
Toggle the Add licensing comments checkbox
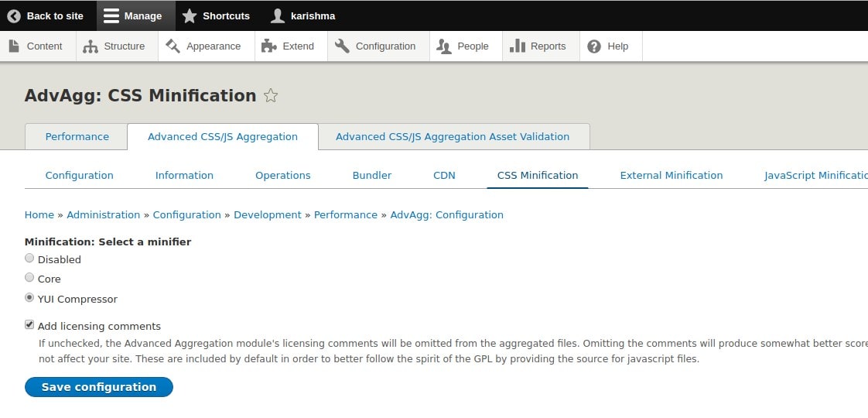29,325
